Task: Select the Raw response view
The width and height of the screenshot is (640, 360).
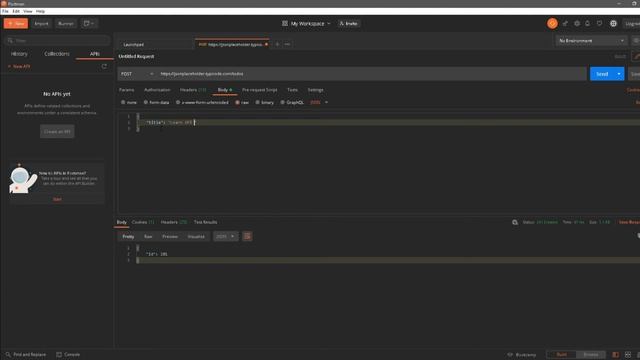Action: (x=148, y=237)
